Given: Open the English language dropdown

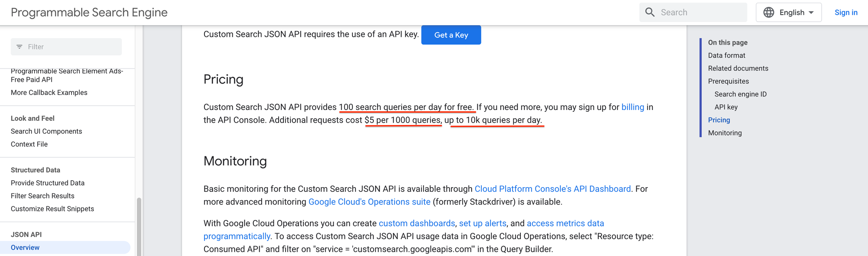Looking at the screenshot, I should pos(789,12).
